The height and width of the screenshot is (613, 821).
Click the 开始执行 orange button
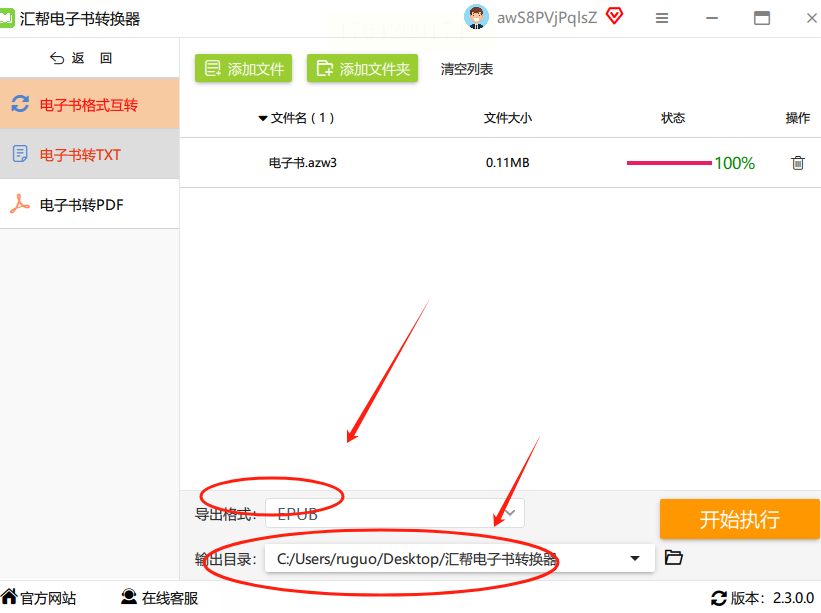pyautogui.click(x=739, y=519)
